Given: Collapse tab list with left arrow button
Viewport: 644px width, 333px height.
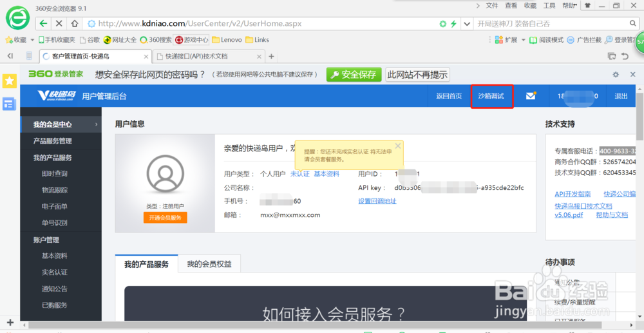Looking at the screenshot, I should click(10, 56).
